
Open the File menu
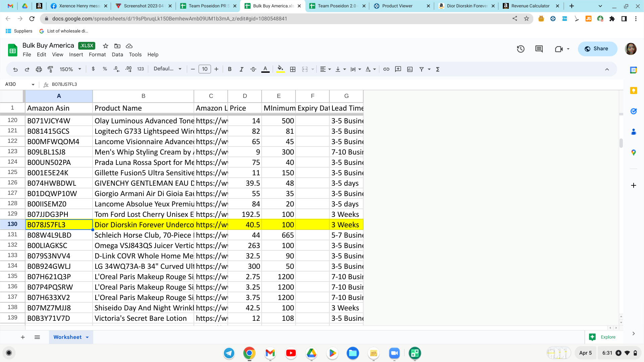(27, 55)
